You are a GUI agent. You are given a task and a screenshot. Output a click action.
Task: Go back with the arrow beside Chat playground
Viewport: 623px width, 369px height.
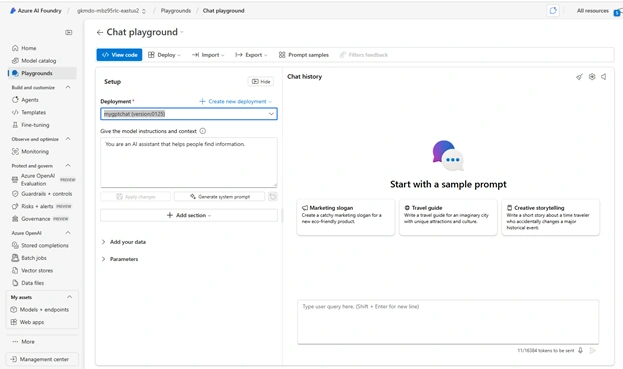100,33
